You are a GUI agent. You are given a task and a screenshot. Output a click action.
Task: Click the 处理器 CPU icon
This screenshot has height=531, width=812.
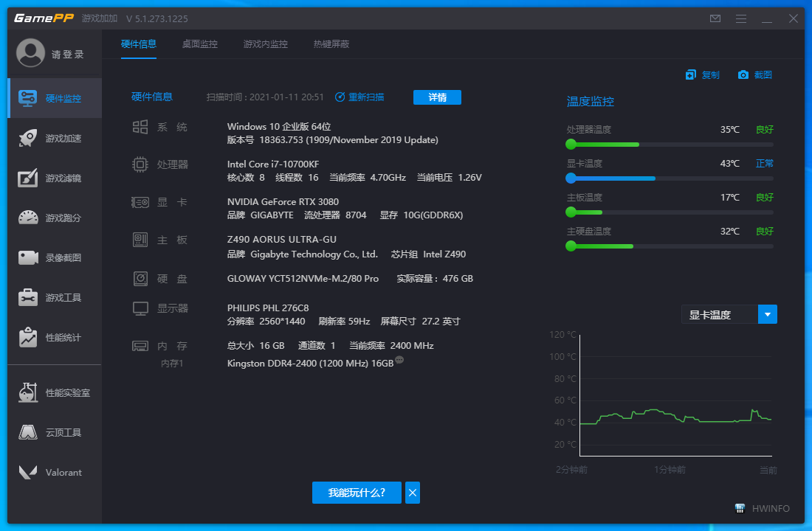(140, 164)
